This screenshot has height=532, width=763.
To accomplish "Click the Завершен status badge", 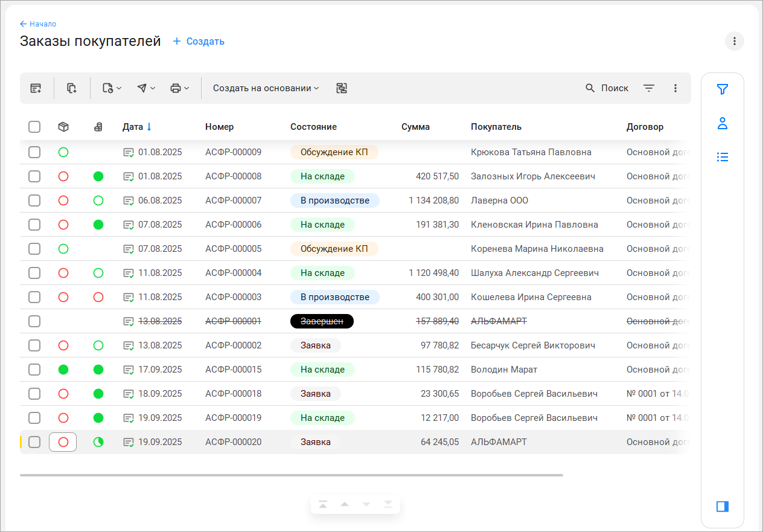I will [x=322, y=321].
